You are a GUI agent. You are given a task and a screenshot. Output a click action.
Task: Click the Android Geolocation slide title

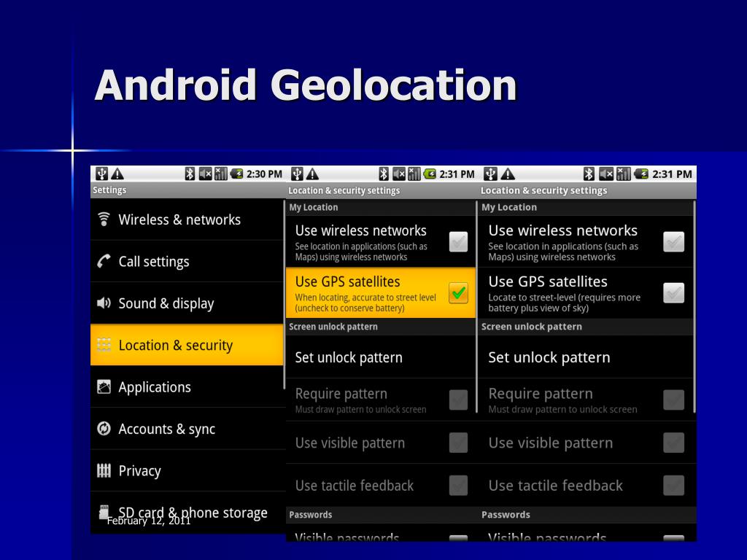pyautogui.click(x=306, y=85)
